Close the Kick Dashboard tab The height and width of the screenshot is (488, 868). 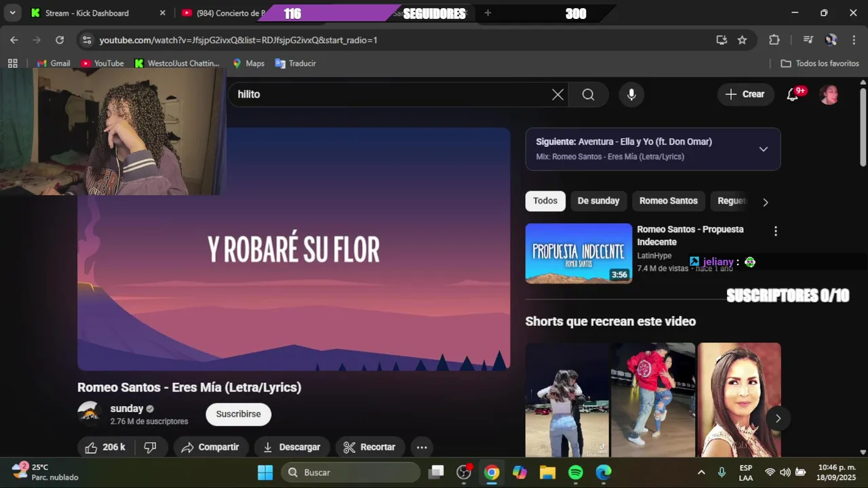(162, 13)
